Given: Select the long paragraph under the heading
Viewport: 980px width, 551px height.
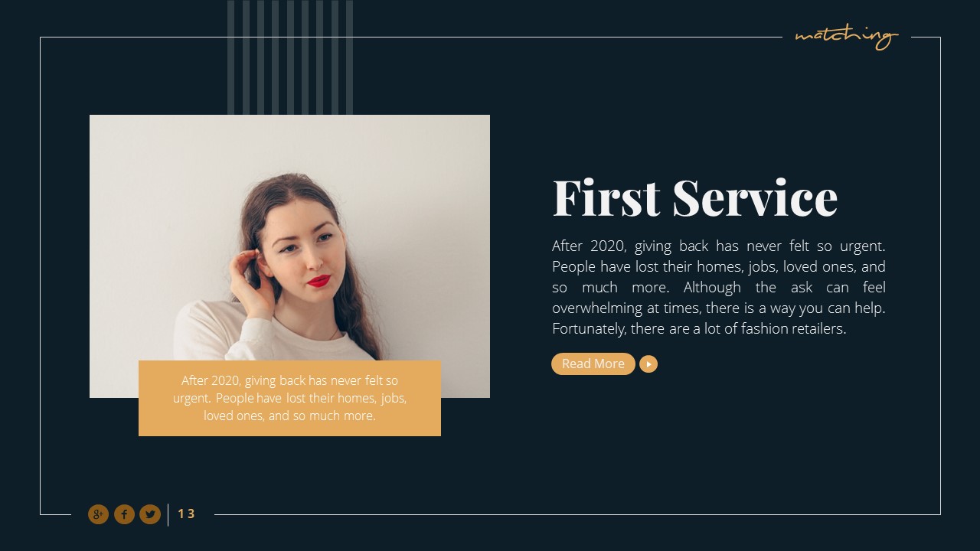Looking at the screenshot, I should coord(719,288).
